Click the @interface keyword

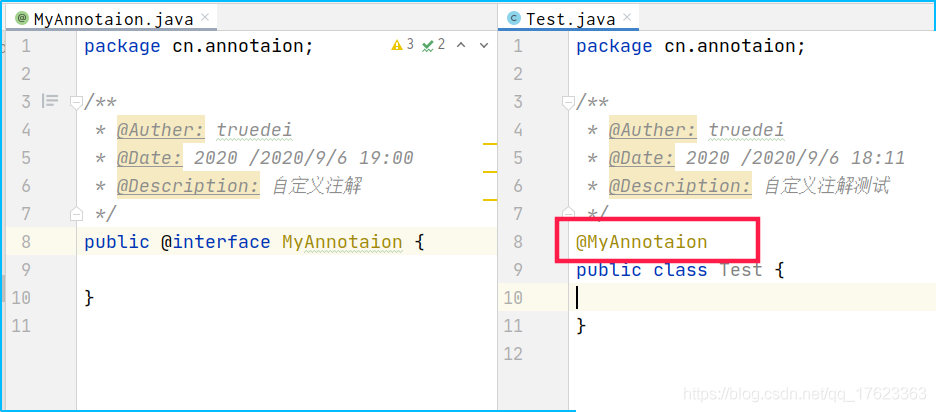pos(215,242)
